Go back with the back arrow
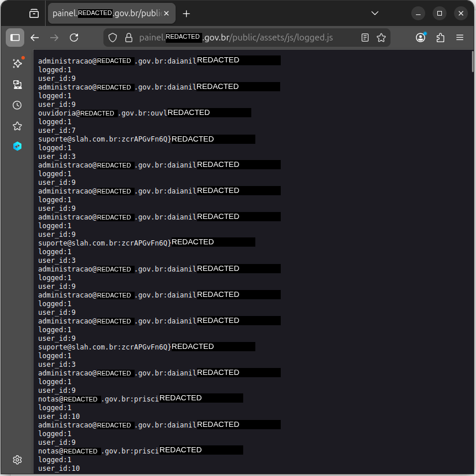The image size is (476, 476). [35, 37]
